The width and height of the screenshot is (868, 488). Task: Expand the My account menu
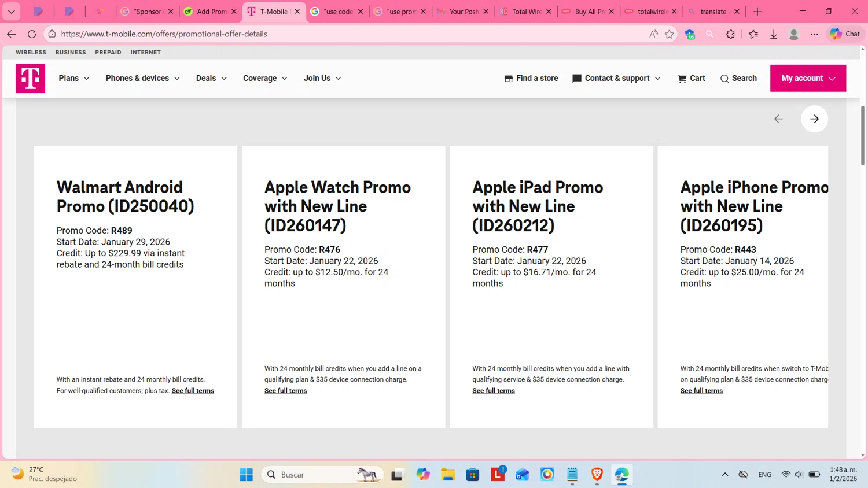pyautogui.click(x=808, y=78)
